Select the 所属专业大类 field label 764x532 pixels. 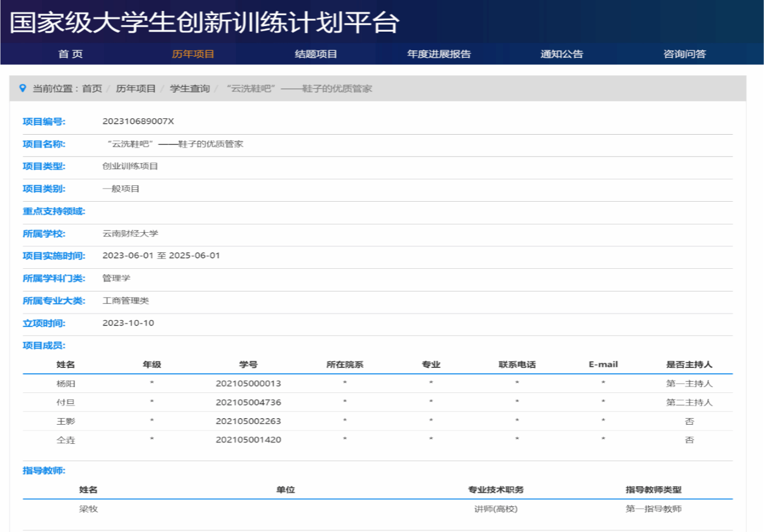(x=54, y=300)
